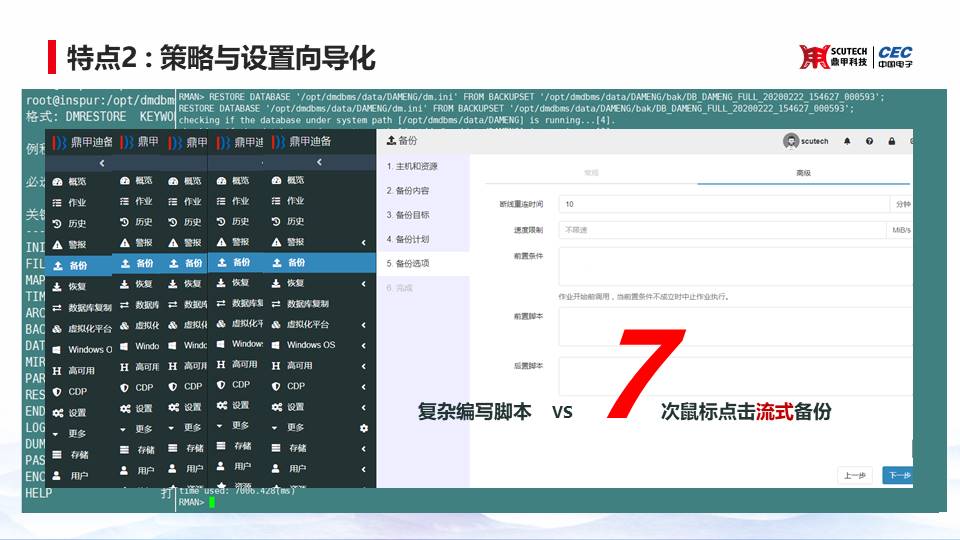Screen dimensions: 960x540
Task: Click into the 前置脚本 text area
Action: [735, 327]
